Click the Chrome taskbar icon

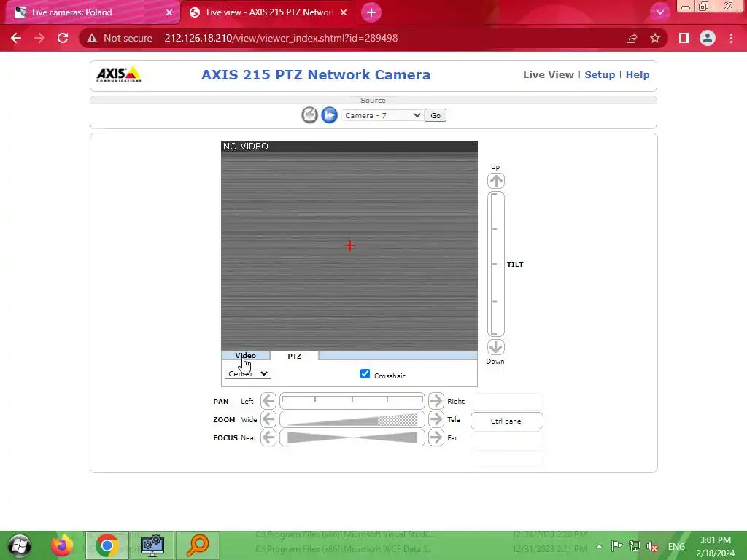click(107, 545)
